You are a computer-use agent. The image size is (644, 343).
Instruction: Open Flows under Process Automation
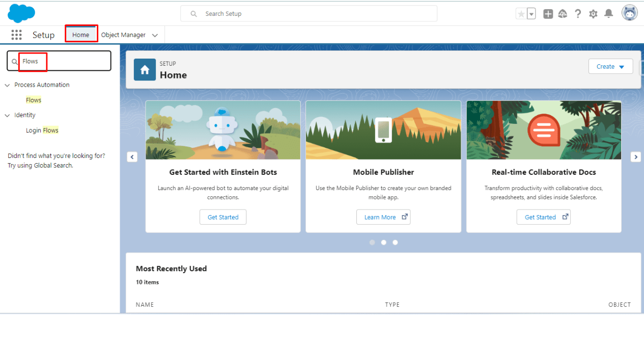click(34, 100)
